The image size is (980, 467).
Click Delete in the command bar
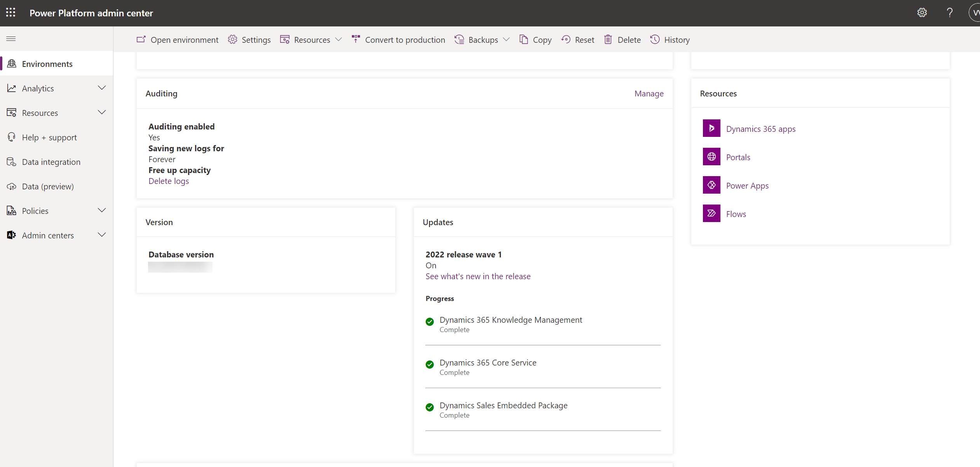click(622, 40)
